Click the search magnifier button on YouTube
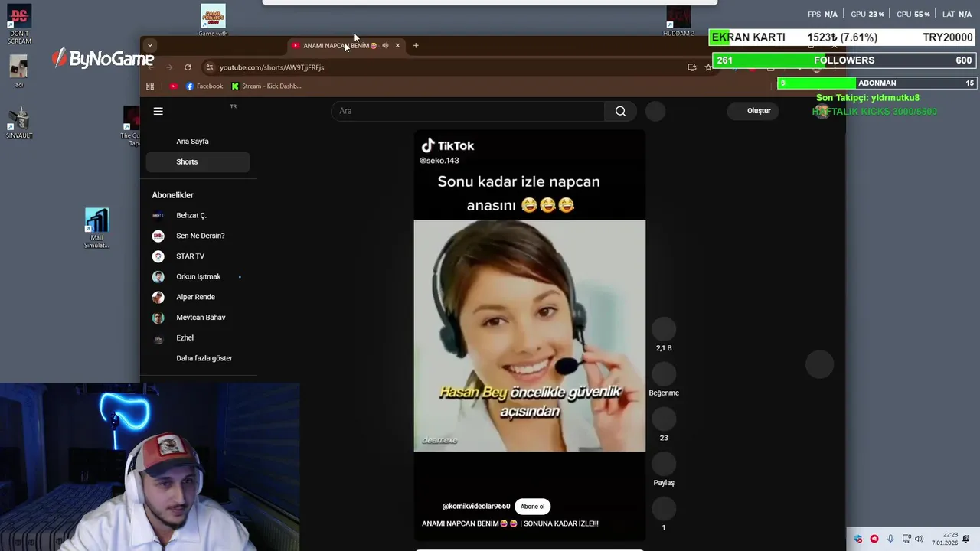The width and height of the screenshot is (980, 551). click(x=621, y=111)
